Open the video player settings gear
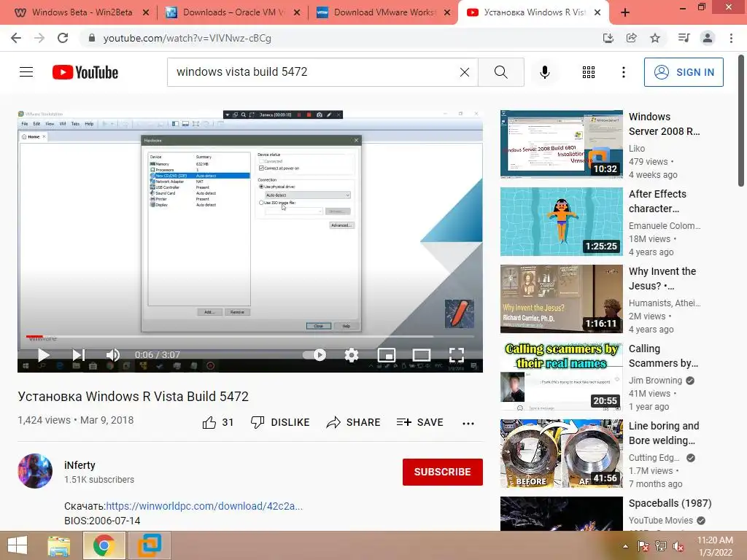This screenshot has width=747, height=560. pos(351,355)
